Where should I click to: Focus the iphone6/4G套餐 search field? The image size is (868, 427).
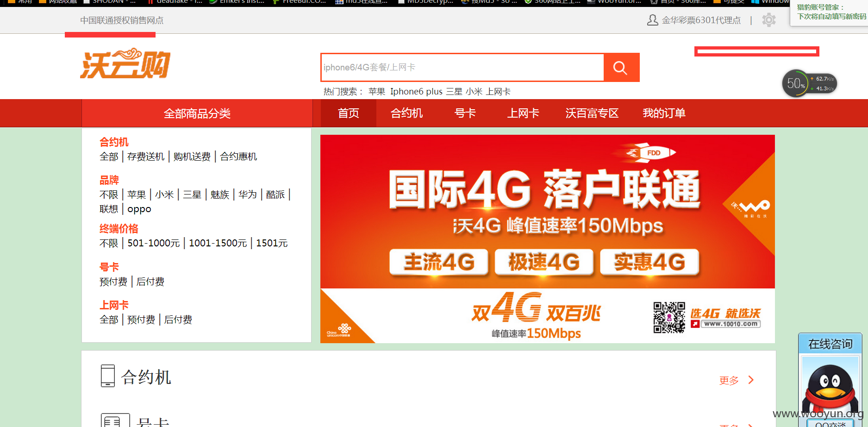click(x=462, y=68)
